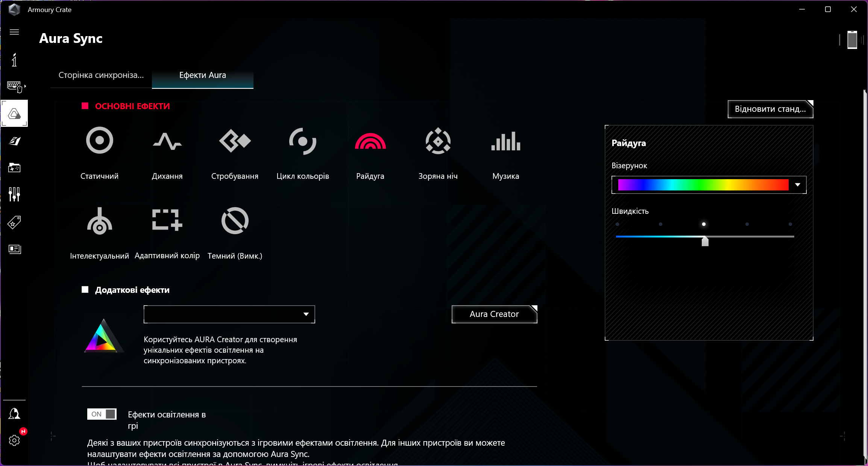868x466 pixels.
Task: Set speed to the second dot
Action: [660, 224]
